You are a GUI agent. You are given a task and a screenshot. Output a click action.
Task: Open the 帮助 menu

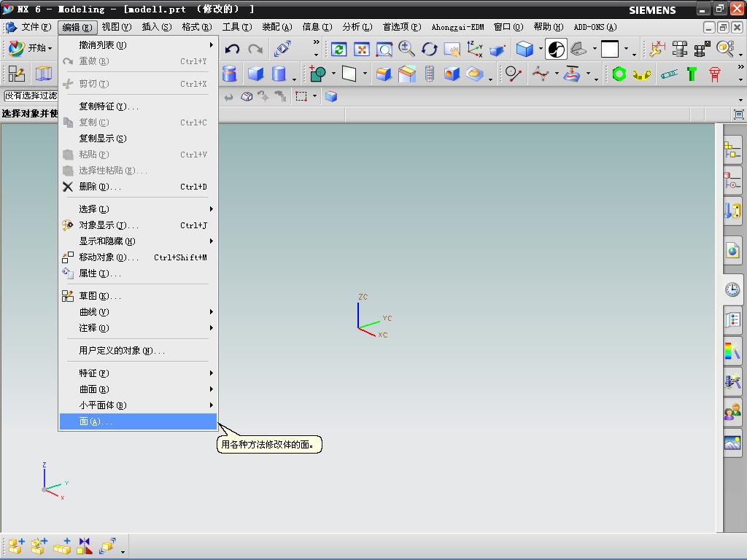pyautogui.click(x=549, y=27)
